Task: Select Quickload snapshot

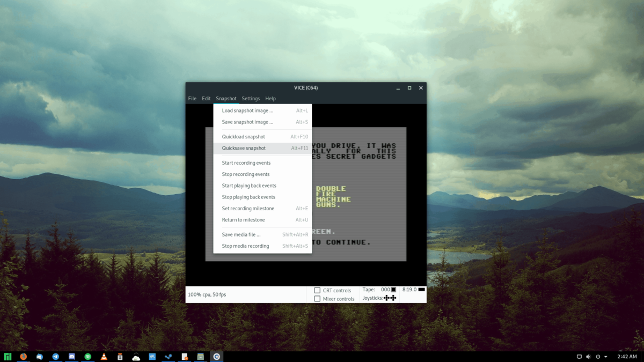Action: [262, 137]
